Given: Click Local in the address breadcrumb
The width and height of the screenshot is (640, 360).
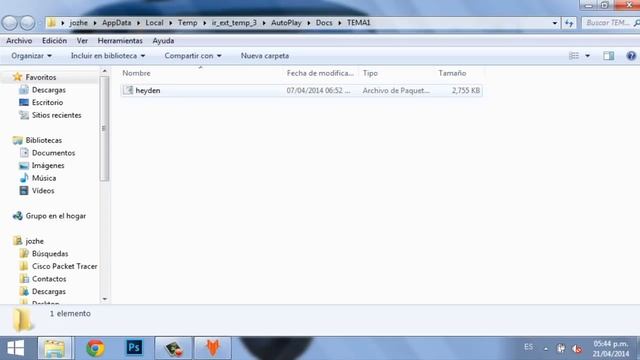Looking at the screenshot, I should (154, 23).
